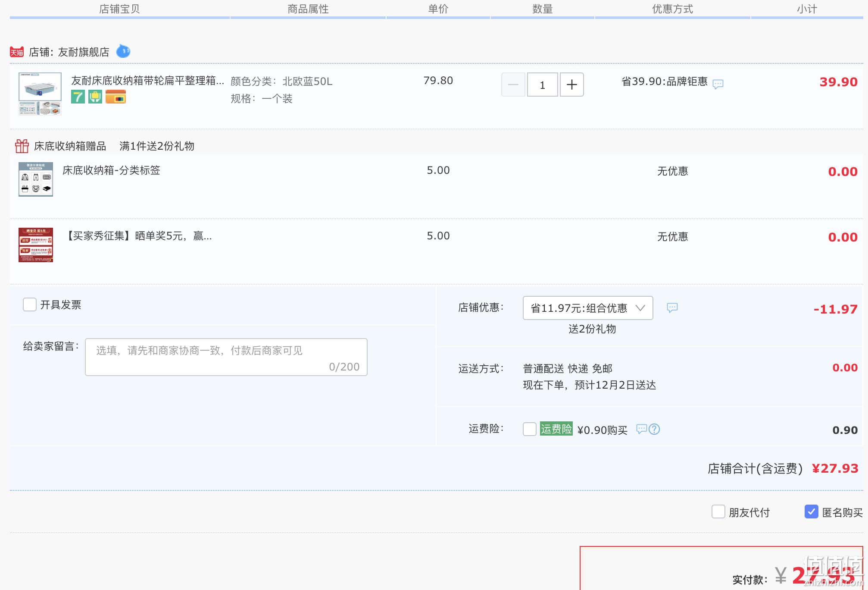Click the 数量 column header

(x=543, y=9)
